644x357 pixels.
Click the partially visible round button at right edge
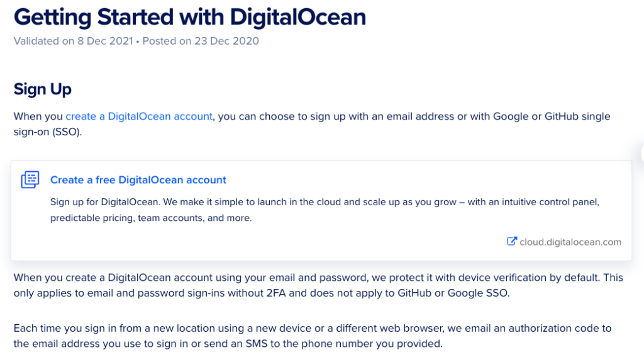tap(642, 154)
